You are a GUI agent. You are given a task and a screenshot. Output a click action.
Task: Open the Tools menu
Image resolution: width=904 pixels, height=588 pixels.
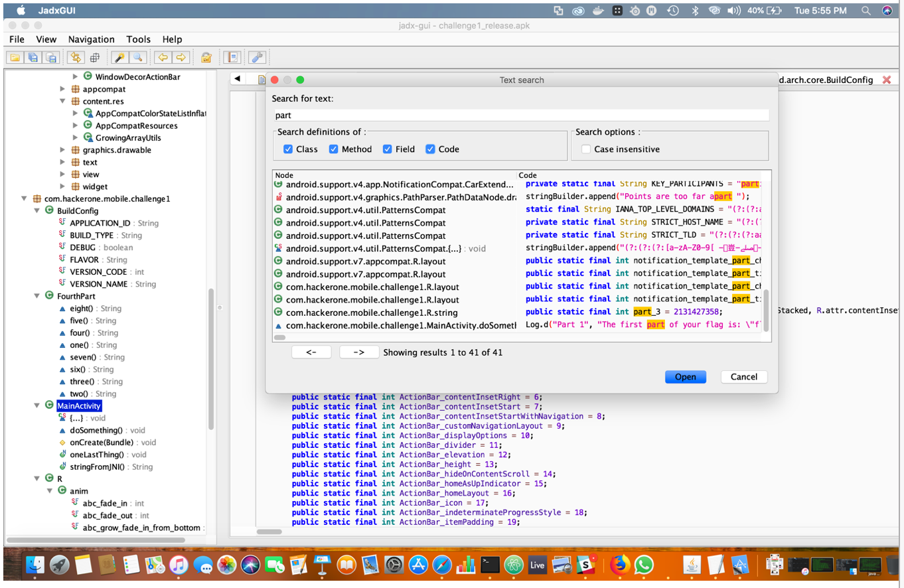point(139,39)
